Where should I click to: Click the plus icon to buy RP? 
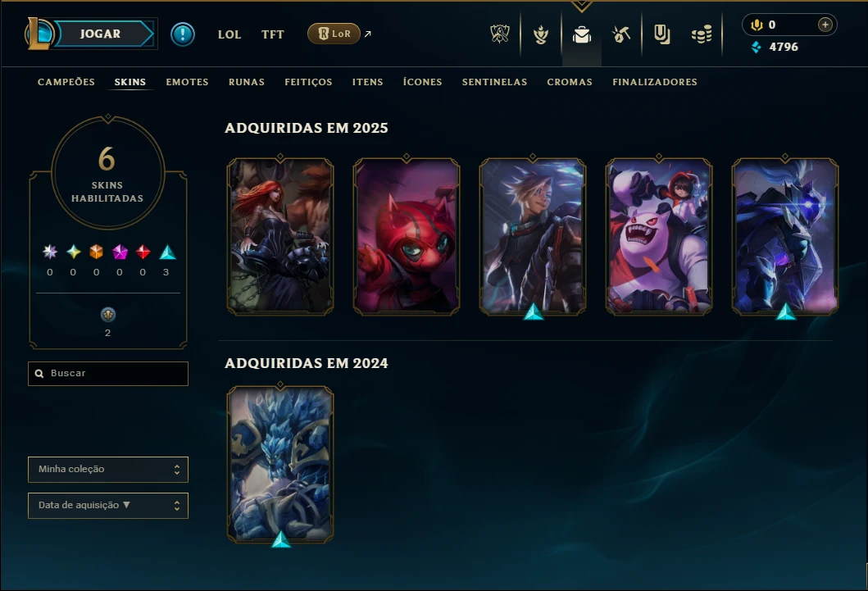tap(825, 25)
